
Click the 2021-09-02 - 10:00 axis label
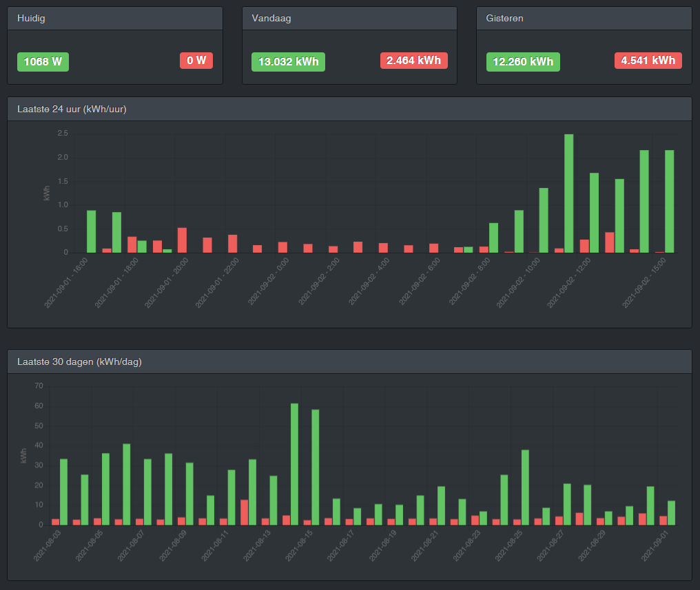tap(518, 283)
